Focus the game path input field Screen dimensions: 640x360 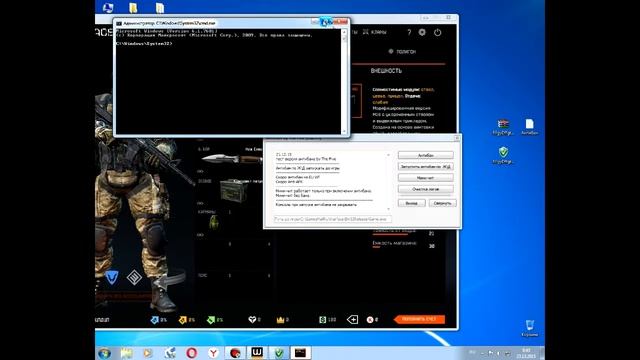click(x=333, y=219)
